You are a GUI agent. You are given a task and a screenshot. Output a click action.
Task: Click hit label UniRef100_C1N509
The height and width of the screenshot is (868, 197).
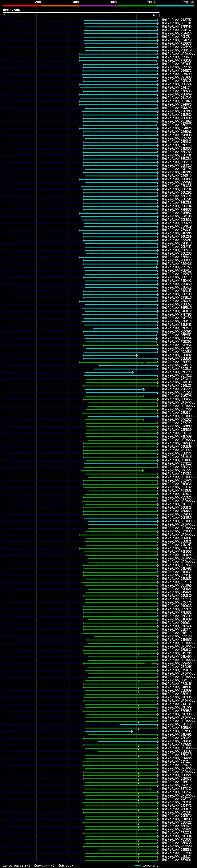click(176, 443)
